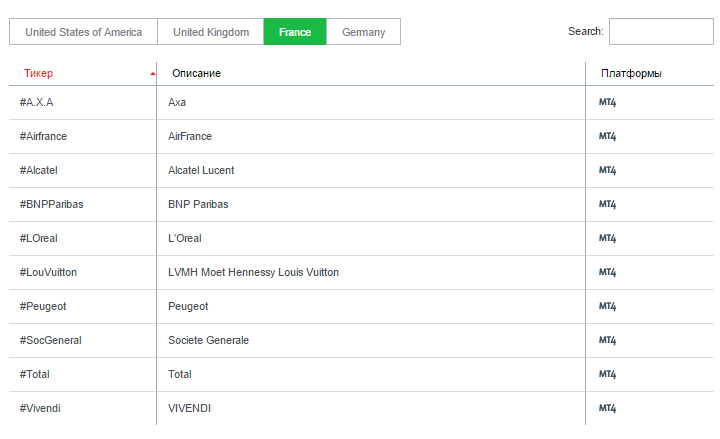This screenshot has height=439, width=720.
Task: Select ticker #A.X.A
Action: (36, 102)
